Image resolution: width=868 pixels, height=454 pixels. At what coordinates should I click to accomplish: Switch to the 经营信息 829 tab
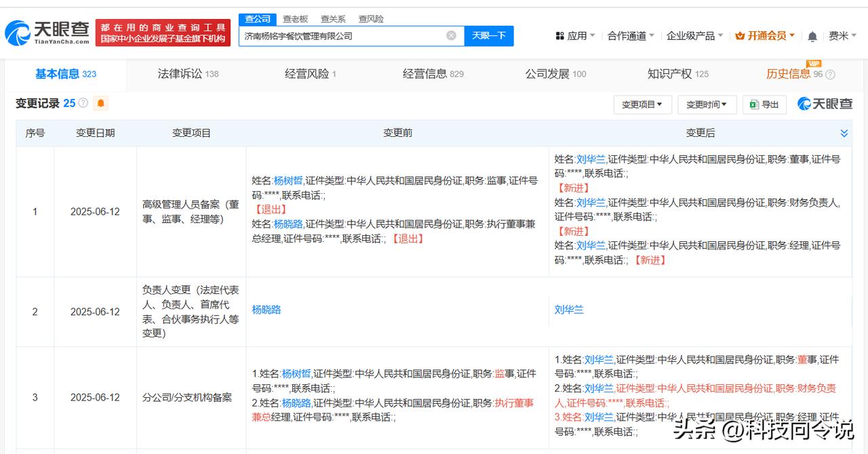click(433, 74)
